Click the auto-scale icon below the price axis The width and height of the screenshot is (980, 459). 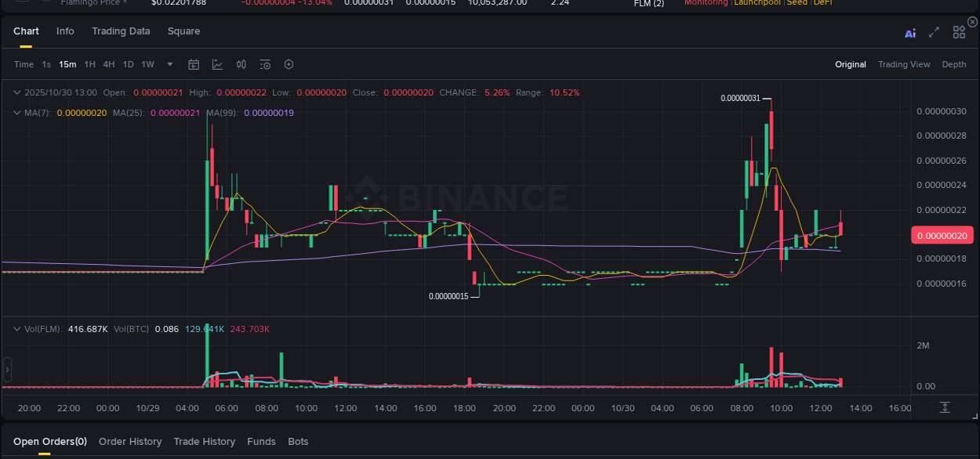click(x=945, y=407)
